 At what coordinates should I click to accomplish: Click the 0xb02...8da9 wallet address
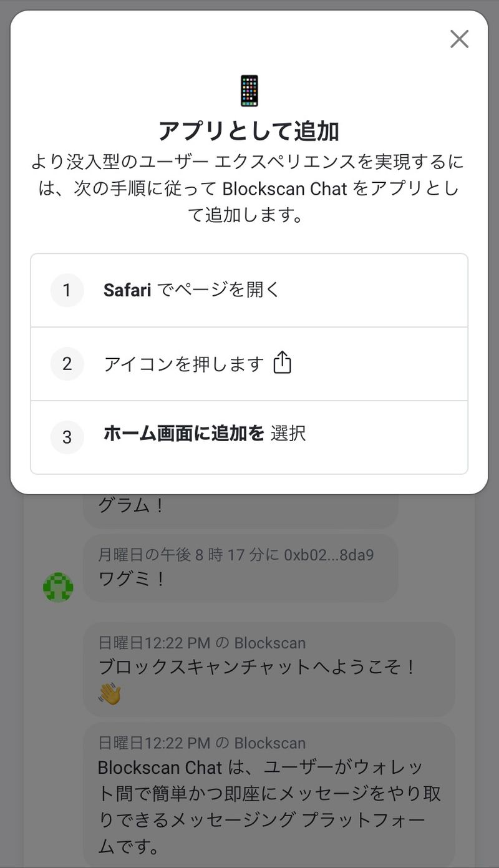[x=329, y=555]
